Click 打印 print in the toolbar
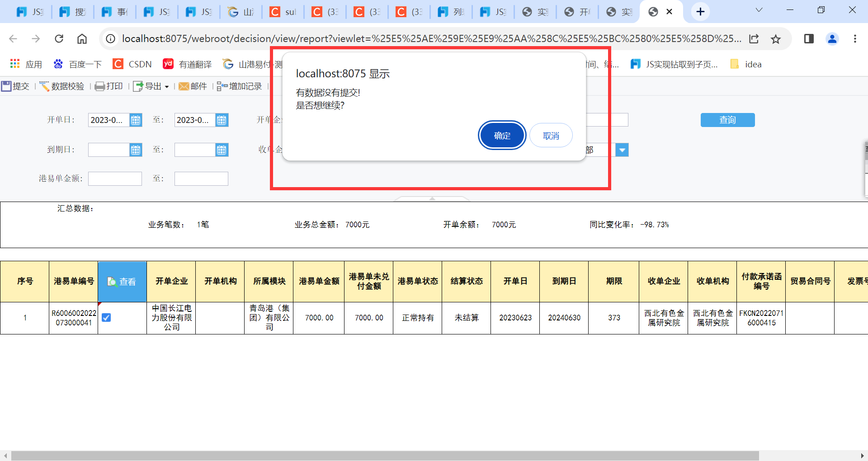This screenshot has width=868, height=461. click(x=109, y=86)
